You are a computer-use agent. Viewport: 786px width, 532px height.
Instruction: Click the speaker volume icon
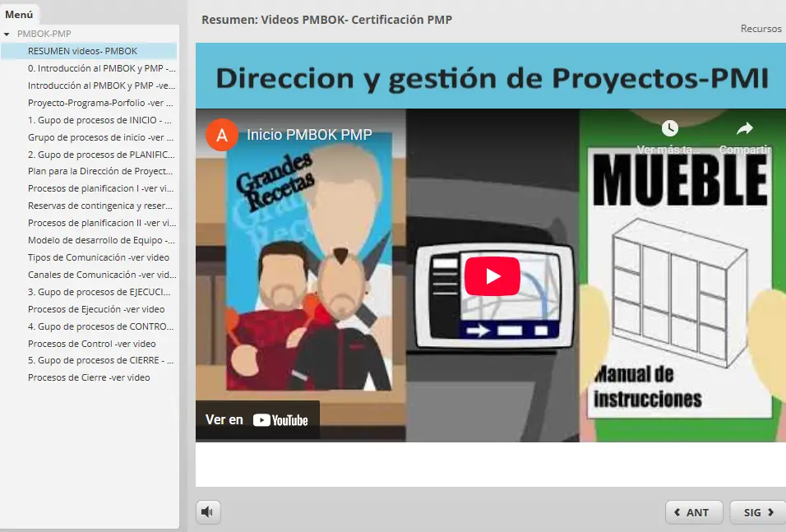208,512
